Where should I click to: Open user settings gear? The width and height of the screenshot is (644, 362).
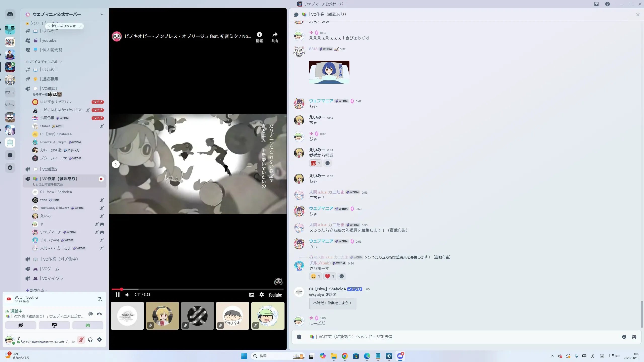click(99, 340)
